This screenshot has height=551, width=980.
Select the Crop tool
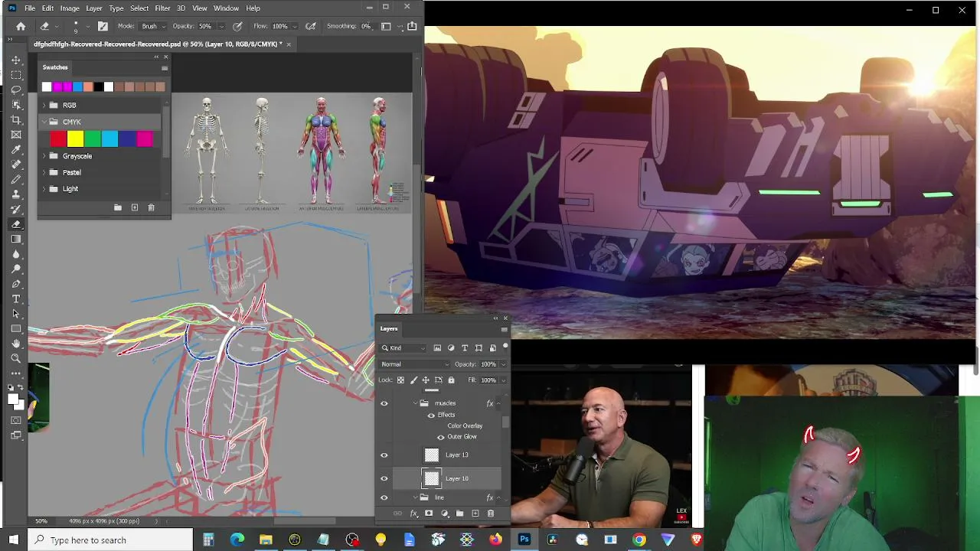tap(16, 119)
